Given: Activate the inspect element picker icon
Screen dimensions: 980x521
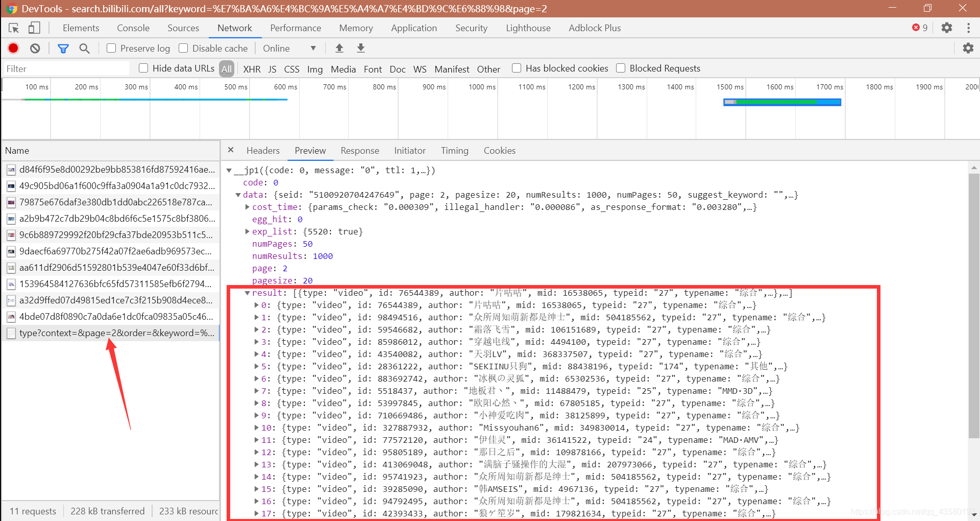Looking at the screenshot, I should coord(14,28).
